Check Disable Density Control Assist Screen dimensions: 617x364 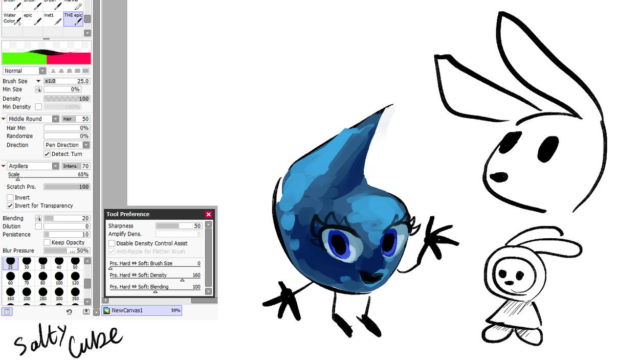pos(112,243)
